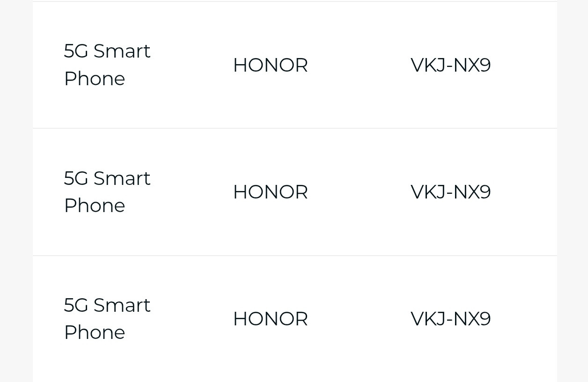The width and height of the screenshot is (588, 382).
Task: Click HONOR brand in the third row
Action: 270,319
